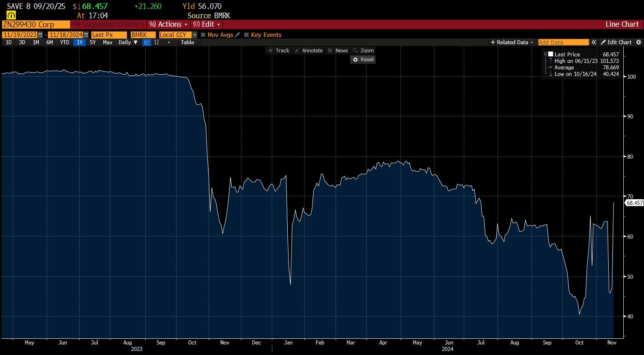Click the yellow gauge icon below the ticker
Viewport: 644px width, 355px height.
(x=11, y=15)
